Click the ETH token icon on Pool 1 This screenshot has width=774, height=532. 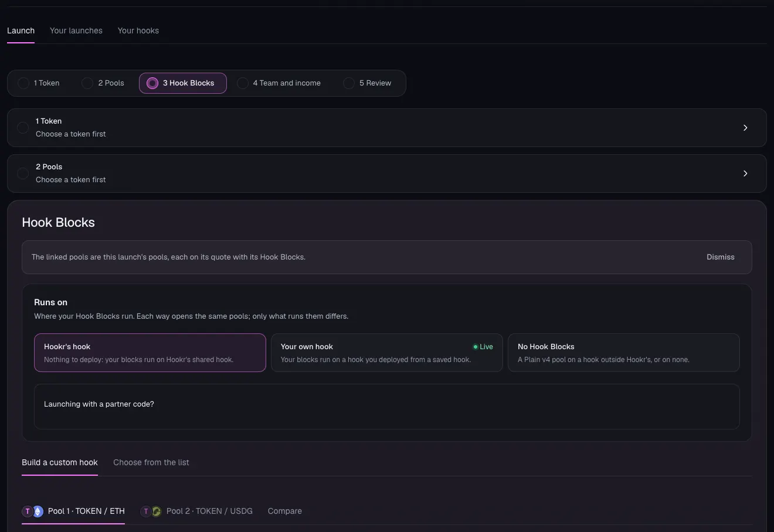point(38,511)
